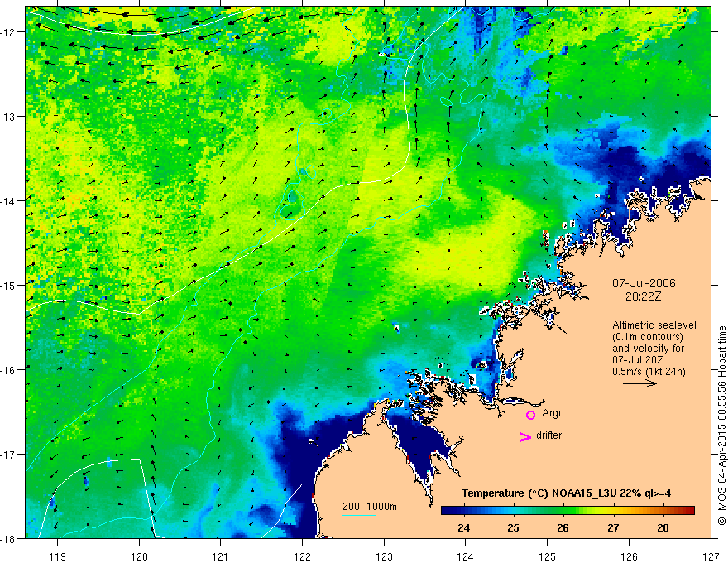Click the 'Altimetric sealevel' caption text
728x563 pixels.
pyautogui.click(x=654, y=325)
